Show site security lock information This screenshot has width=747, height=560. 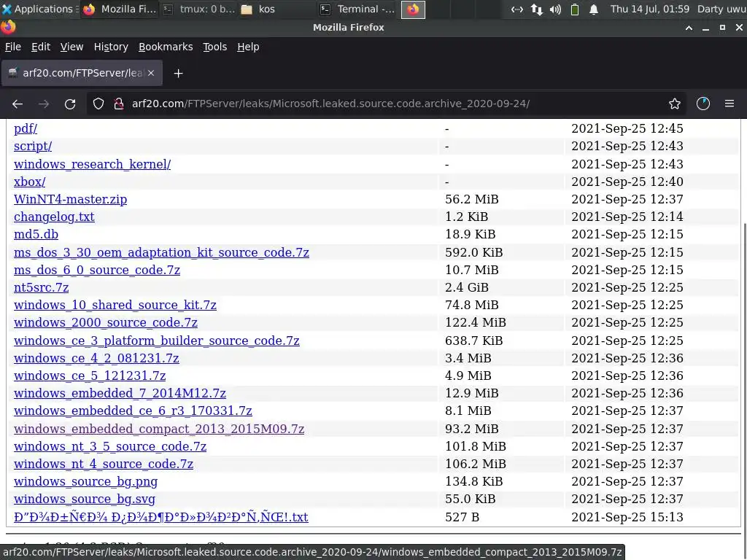pyautogui.click(x=119, y=104)
